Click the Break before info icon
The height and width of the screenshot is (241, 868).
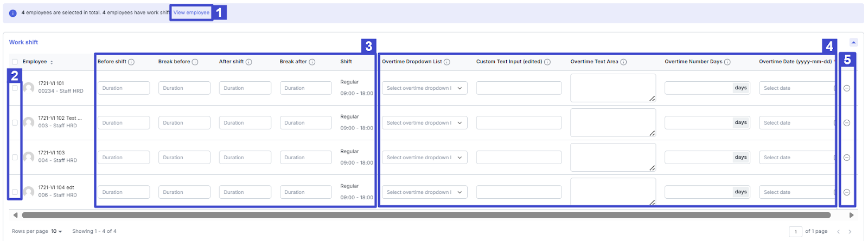click(195, 62)
